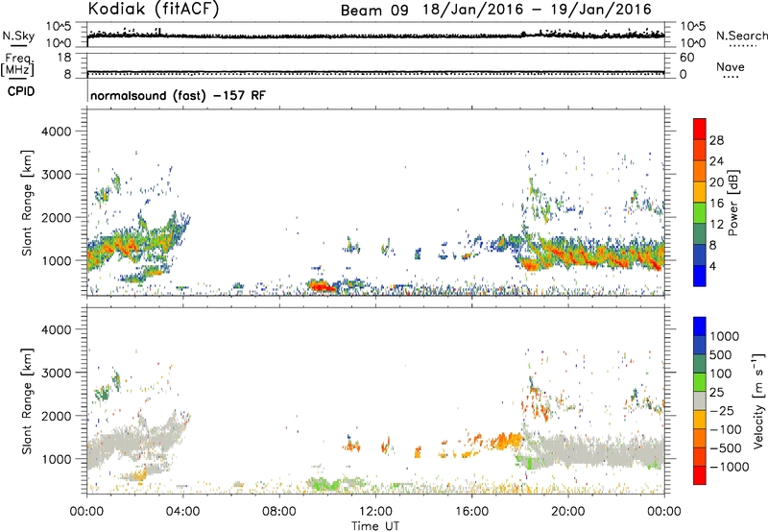Click the "18" frequency axis tick

coord(64,58)
